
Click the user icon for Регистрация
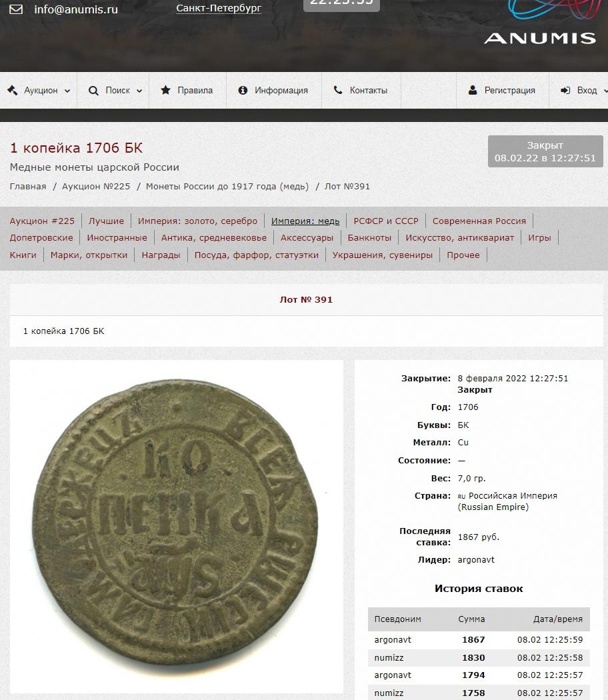(473, 90)
